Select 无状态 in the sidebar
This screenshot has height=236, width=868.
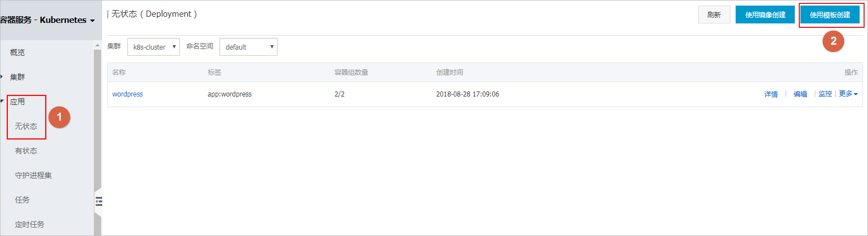(x=26, y=126)
